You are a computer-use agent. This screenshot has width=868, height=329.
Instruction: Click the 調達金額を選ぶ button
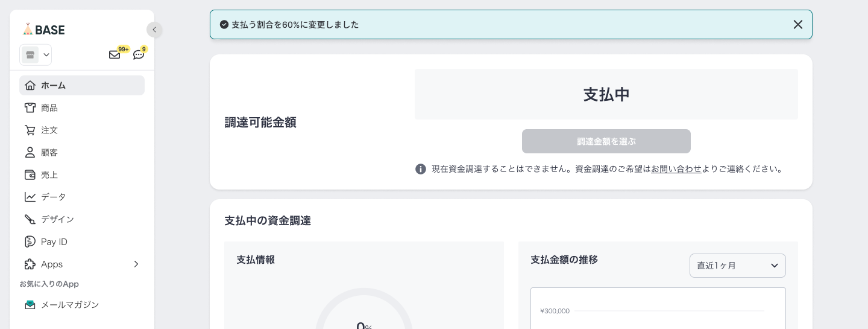(x=606, y=141)
